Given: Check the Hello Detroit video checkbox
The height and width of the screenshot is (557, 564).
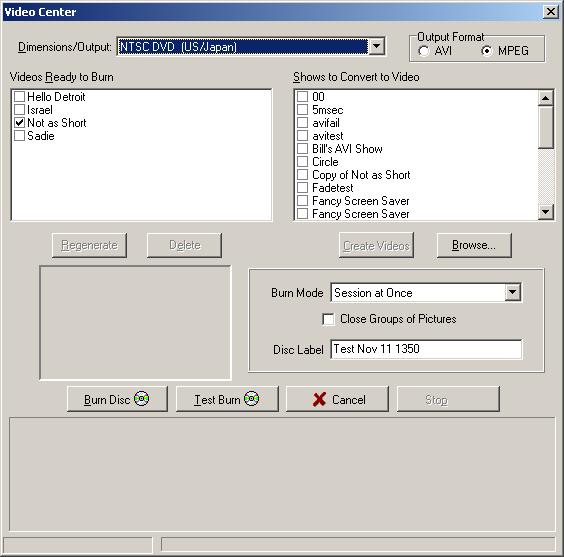Looking at the screenshot, I should tap(19, 97).
